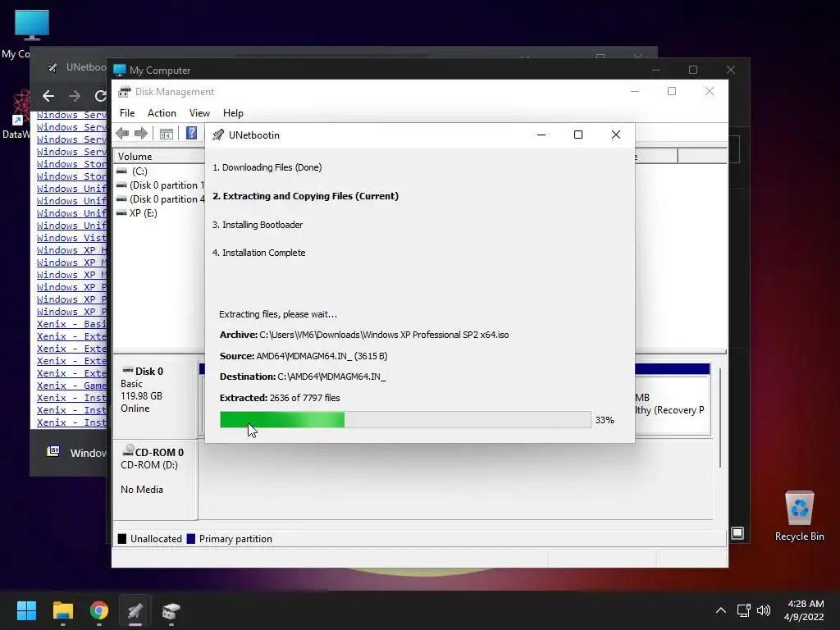
Task: Click browser back arrow in background window
Action: point(48,96)
